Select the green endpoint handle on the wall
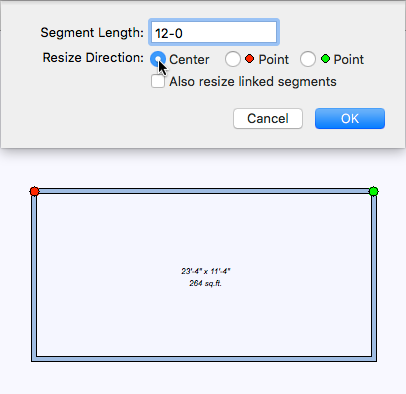 [374, 191]
